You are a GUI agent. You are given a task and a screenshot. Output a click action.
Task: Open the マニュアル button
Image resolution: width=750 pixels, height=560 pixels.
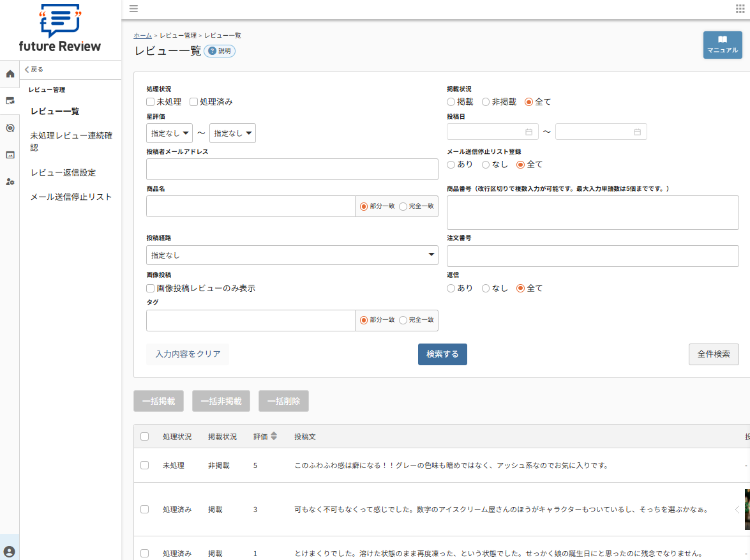722,45
